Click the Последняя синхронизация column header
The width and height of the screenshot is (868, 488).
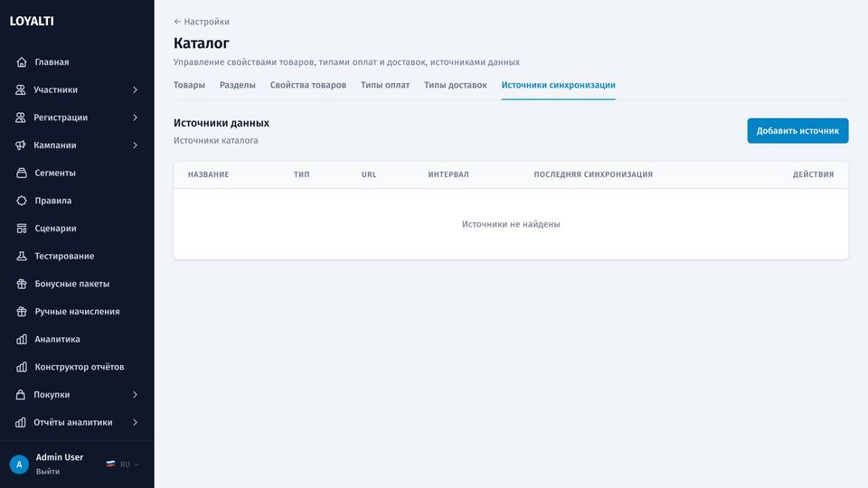click(x=593, y=174)
